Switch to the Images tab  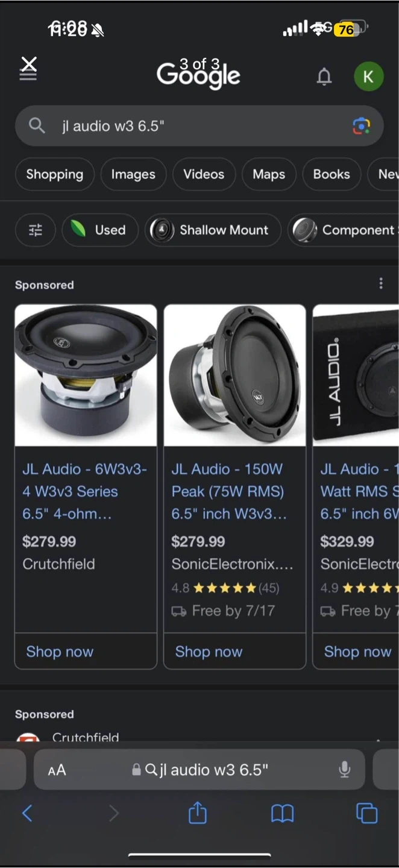(x=133, y=174)
